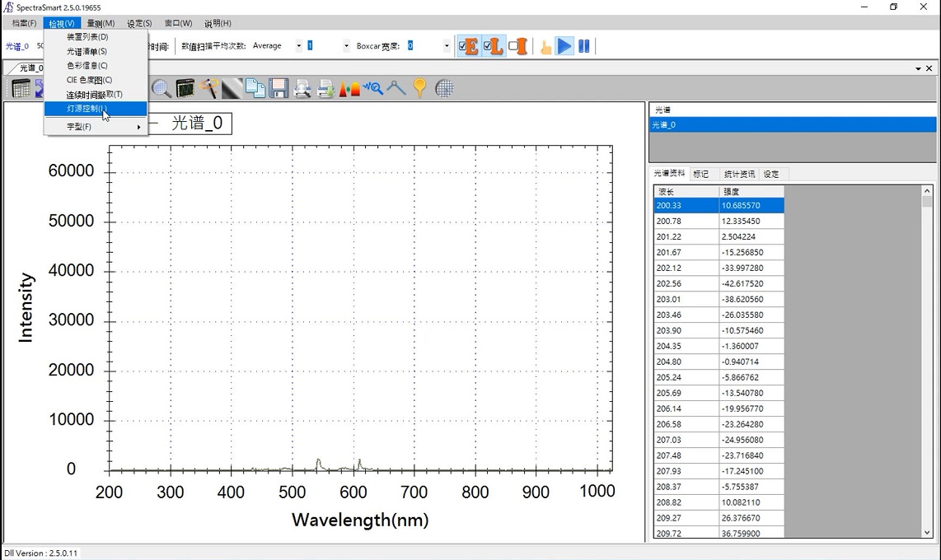Select 连续时间撷取(T) menu entry
The width and height of the screenshot is (941, 560).
pyautogui.click(x=96, y=94)
